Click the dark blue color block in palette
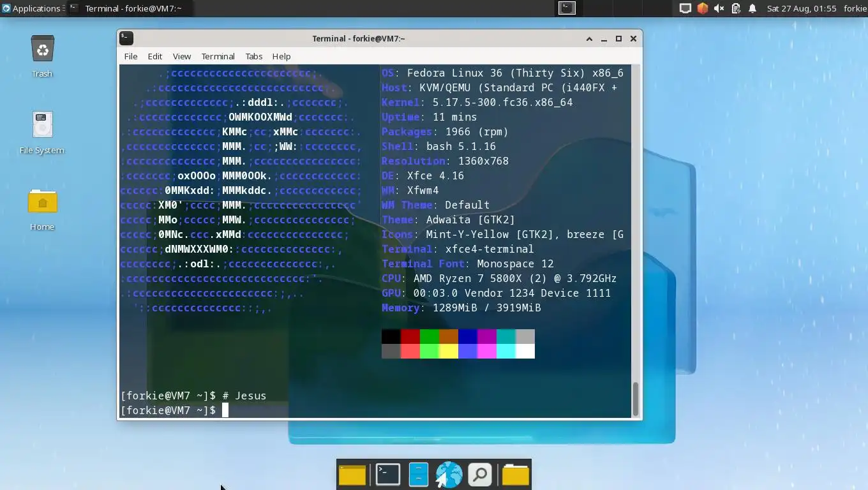 [x=468, y=336]
